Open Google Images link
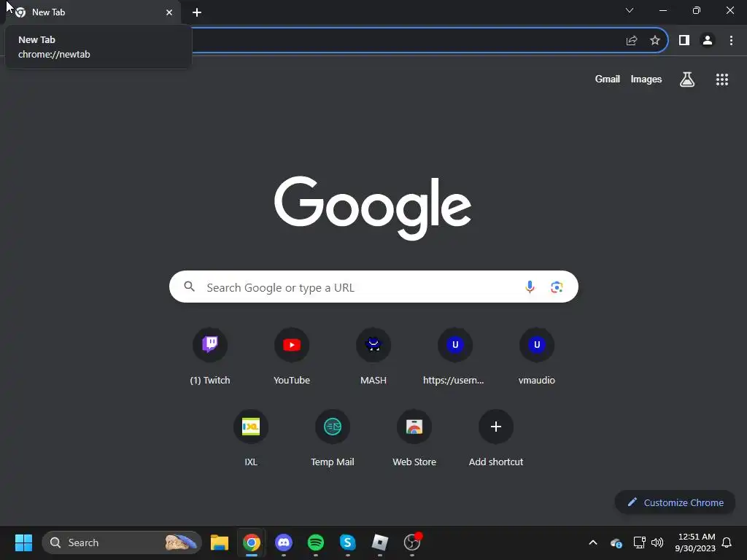 646,79
